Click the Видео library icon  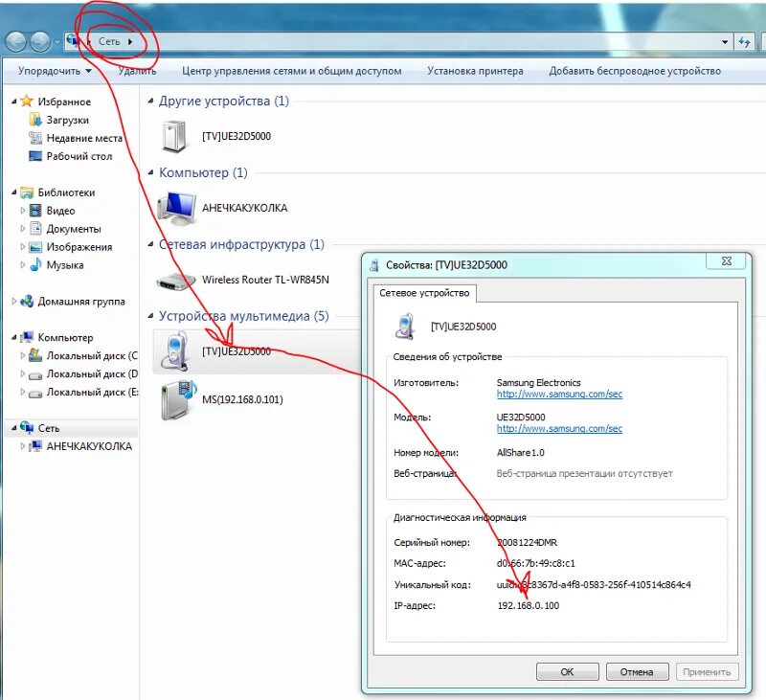coord(35,211)
